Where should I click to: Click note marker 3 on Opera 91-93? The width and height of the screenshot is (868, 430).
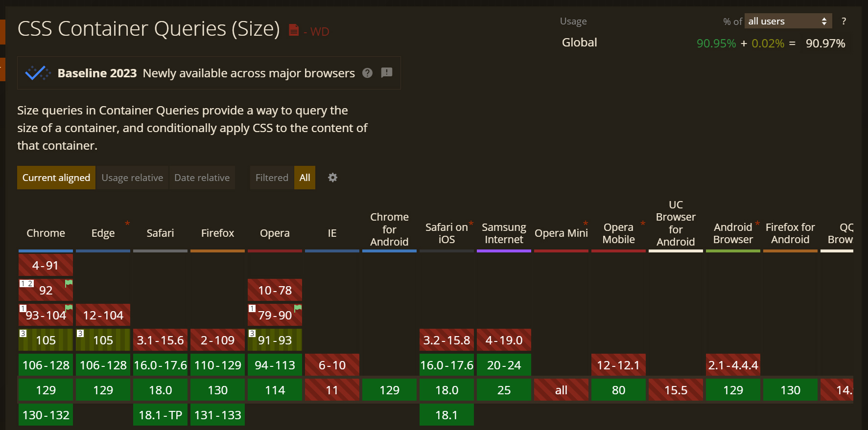point(252,333)
